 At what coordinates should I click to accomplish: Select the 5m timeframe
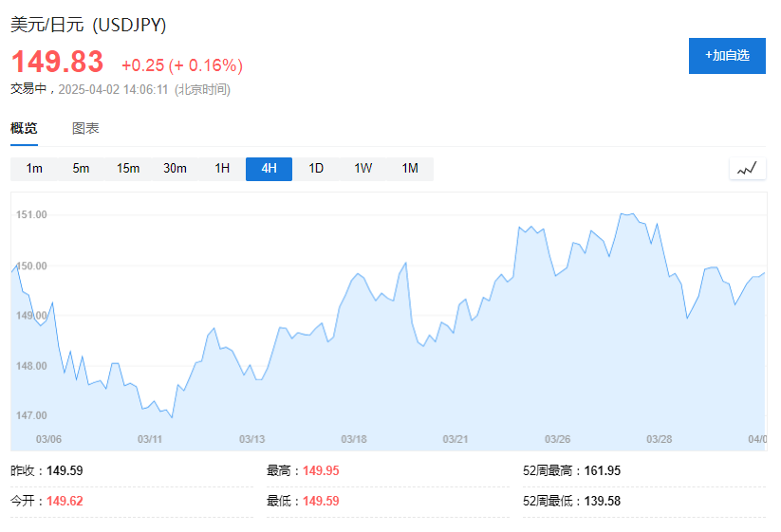(81, 169)
